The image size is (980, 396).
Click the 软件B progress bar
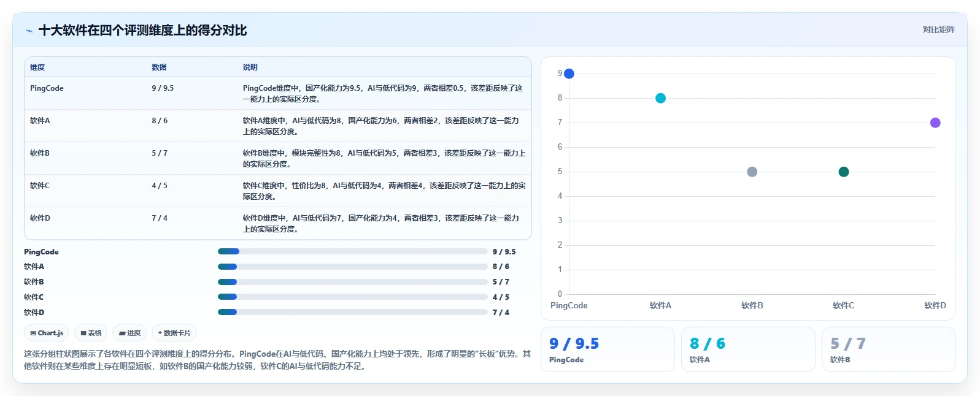point(352,282)
